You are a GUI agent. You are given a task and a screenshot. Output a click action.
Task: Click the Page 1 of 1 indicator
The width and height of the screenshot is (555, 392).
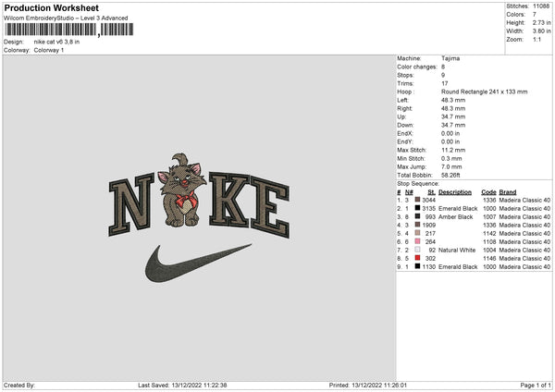tap(536, 385)
